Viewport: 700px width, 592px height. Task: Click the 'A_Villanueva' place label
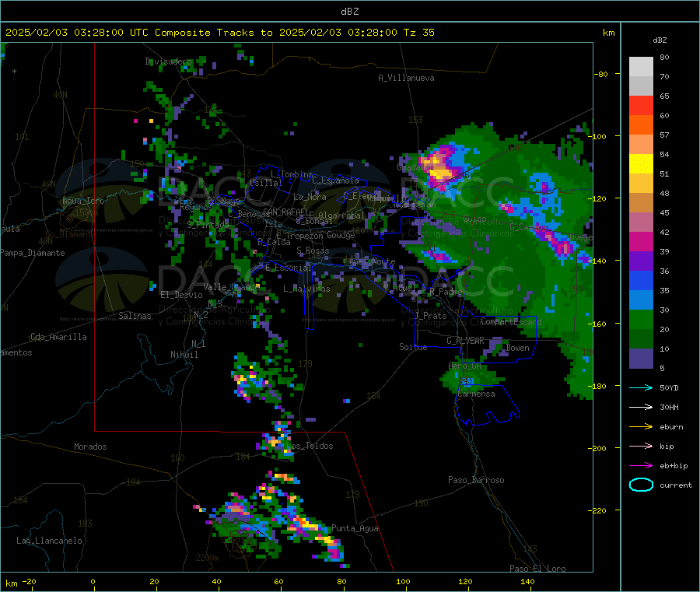pos(406,78)
